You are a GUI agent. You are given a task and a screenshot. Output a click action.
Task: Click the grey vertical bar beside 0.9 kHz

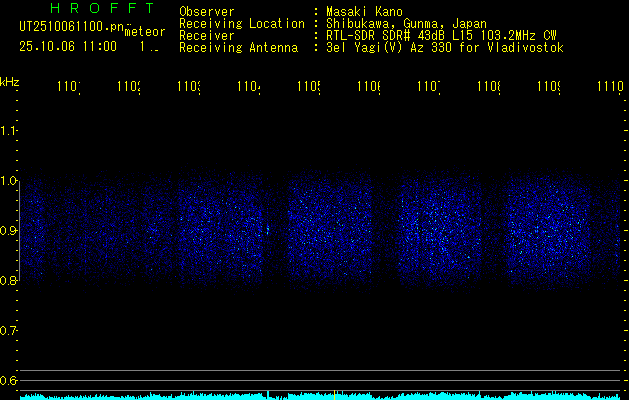[20, 231]
